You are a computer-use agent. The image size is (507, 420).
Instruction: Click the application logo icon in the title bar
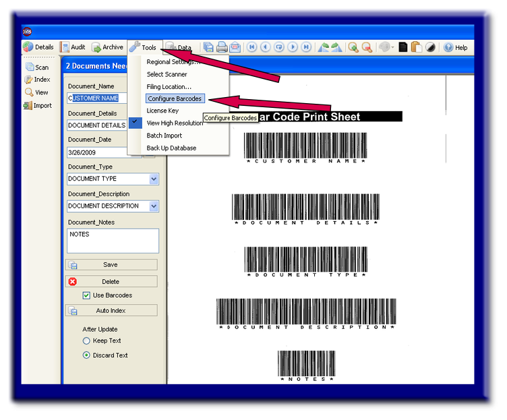tap(27, 32)
